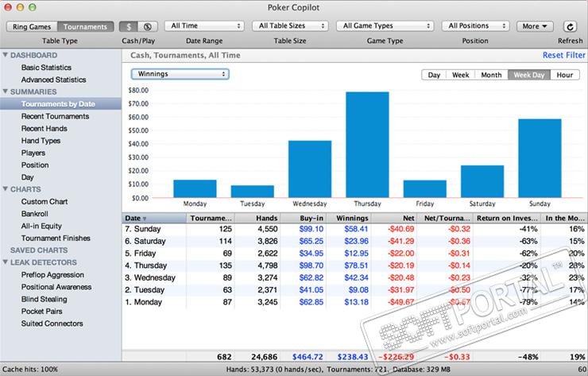Sort by Return on Investment header

[507, 218]
